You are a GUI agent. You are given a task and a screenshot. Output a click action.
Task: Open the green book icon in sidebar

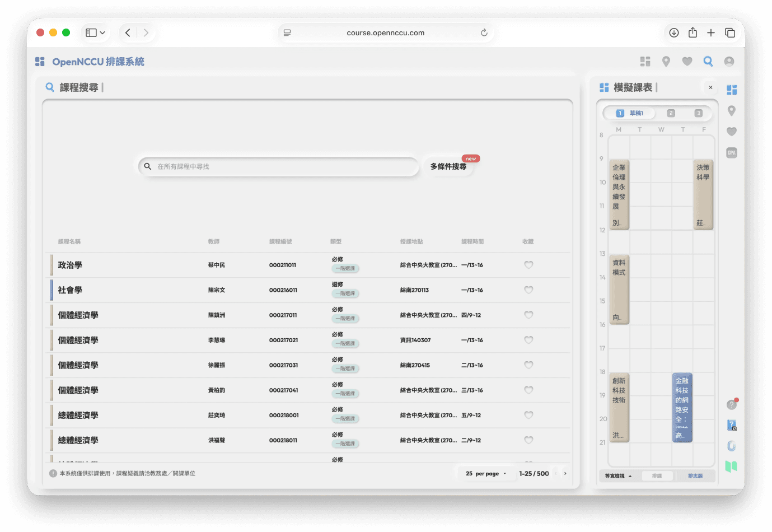tap(731, 466)
